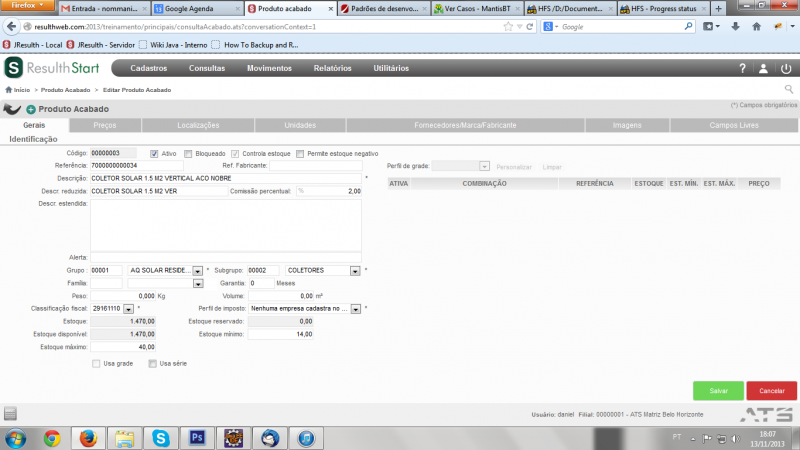Image resolution: width=800 pixels, height=450 pixels.
Task: Click the green Salvar button
Action: click(x=718, y=391)
